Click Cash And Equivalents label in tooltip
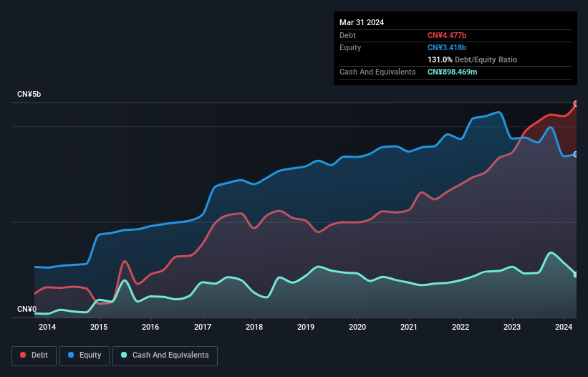 click(377, 72)
